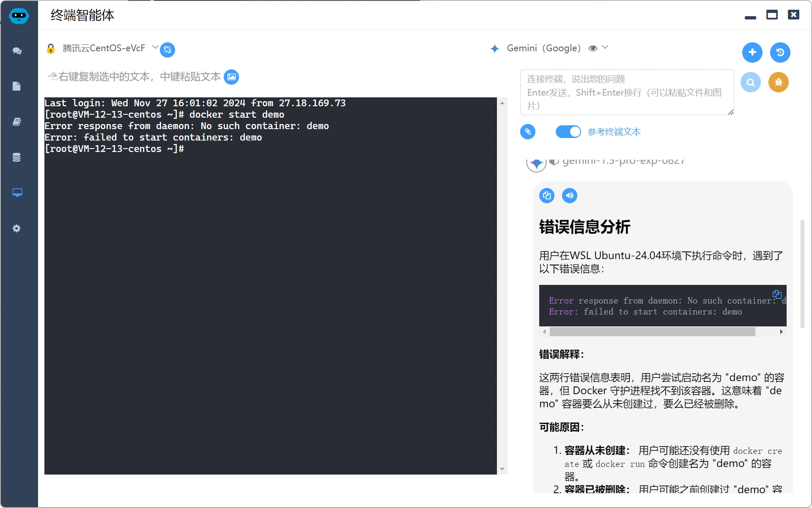Click the 'Error: failed to start containers' terminal line

pyautogui.click(x=153, y=138)
